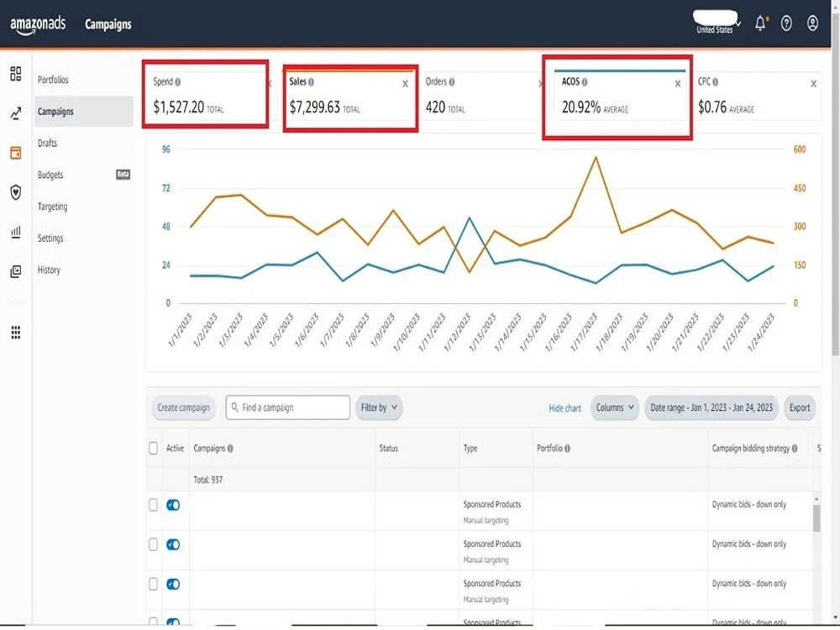Click the Hide chart link
Image resolution: width=840 pixels, height=630 pixels.
564,407
